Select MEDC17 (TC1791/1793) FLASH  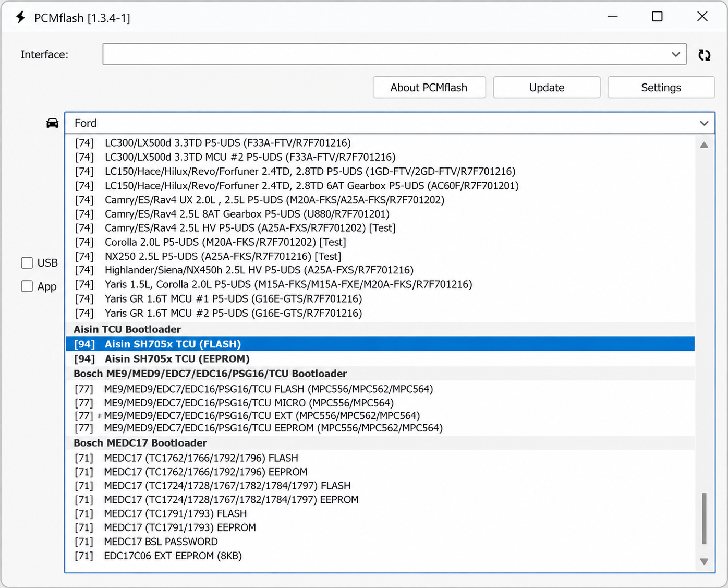380,514
